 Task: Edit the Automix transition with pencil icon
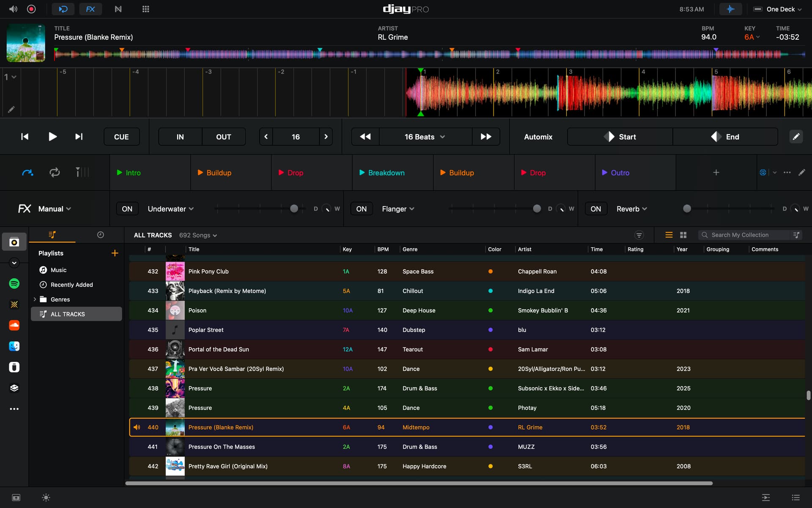coord(796,137)
